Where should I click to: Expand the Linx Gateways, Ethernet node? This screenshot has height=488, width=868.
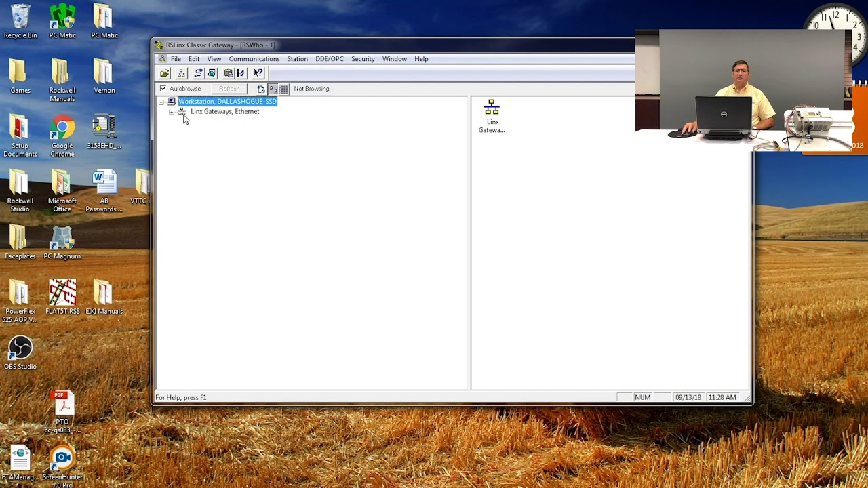pos(172,112)
